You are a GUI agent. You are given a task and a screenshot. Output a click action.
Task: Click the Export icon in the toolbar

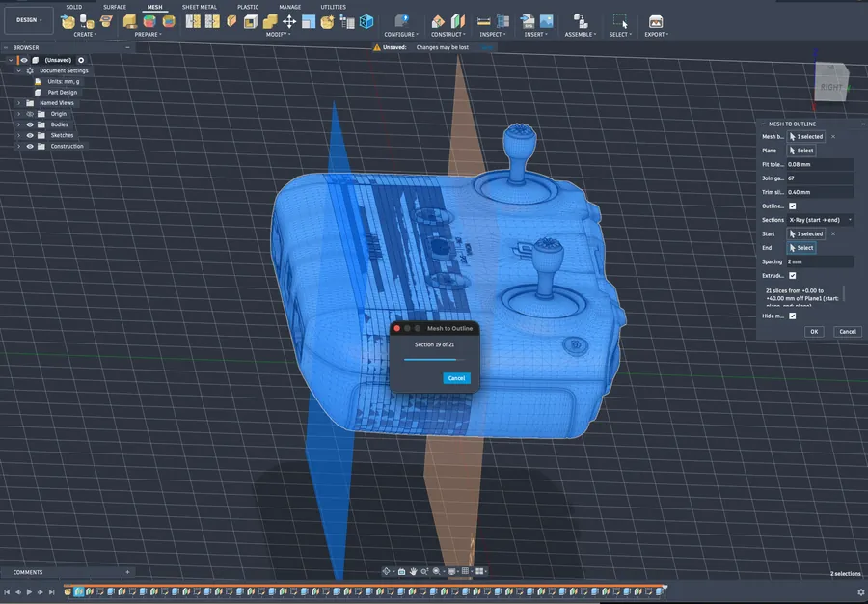pos(656,21)
